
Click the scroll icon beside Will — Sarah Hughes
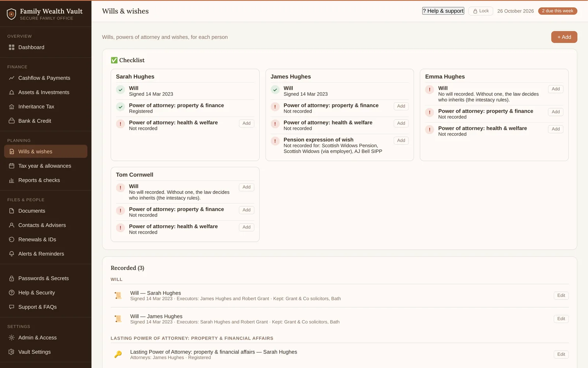(x=118, y=296)
